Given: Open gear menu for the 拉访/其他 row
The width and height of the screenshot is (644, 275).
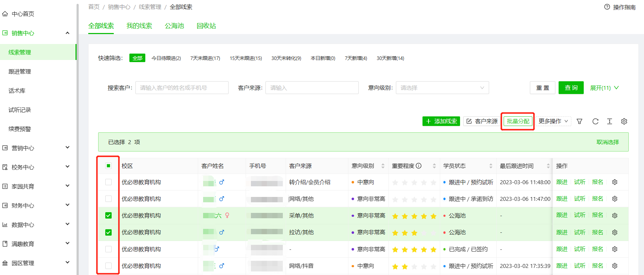Looking at the screenshot, I should [x=615, y=232].
